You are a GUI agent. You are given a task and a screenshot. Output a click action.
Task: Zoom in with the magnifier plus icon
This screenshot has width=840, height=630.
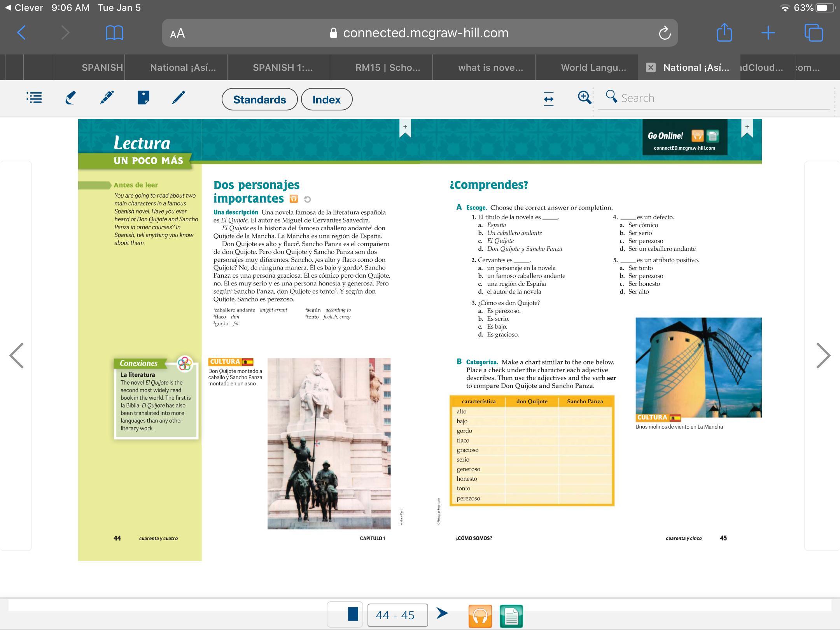tap(584, 97)
